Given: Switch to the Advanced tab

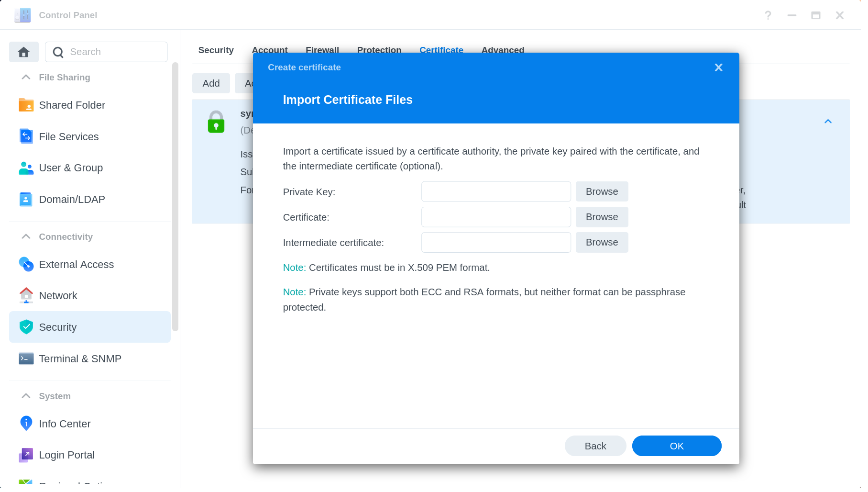Looking at the screenshot, I should [503, 50].
